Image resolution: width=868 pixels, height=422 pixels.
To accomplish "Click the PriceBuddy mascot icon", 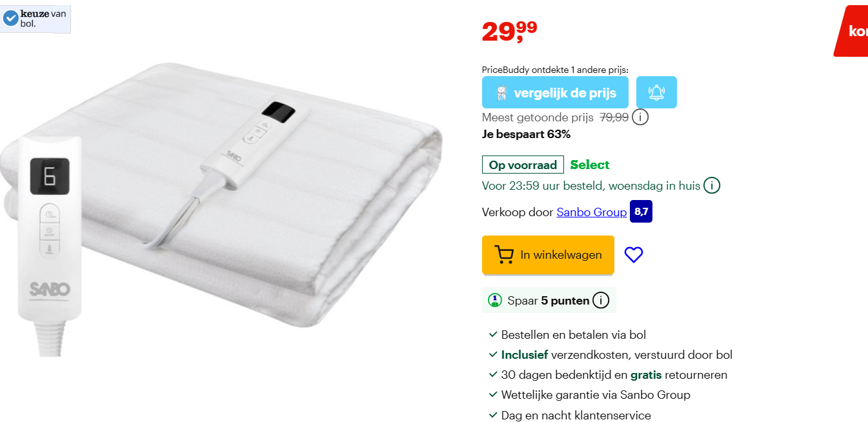I will [501, 93].
